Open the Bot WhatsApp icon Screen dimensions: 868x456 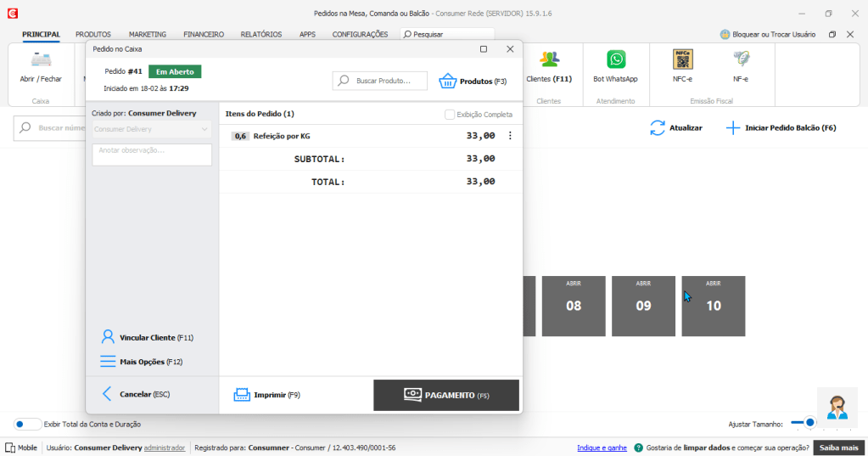(x=615, y=60)
